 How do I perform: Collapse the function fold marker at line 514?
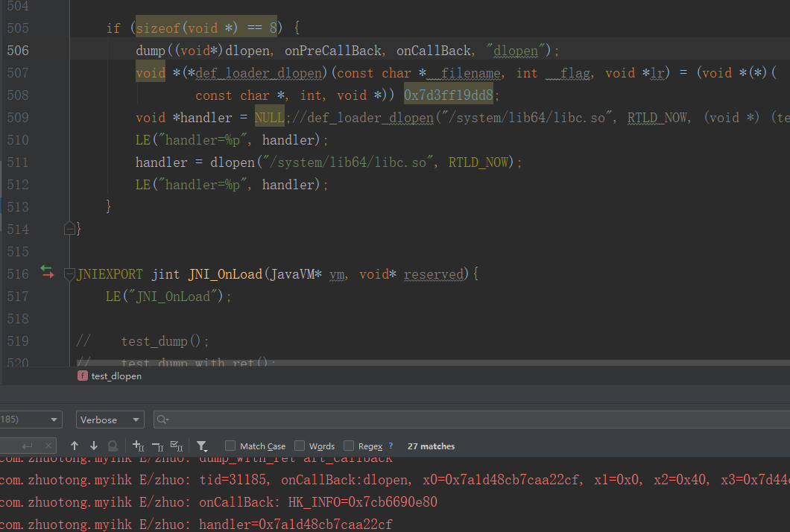(69, 229)
